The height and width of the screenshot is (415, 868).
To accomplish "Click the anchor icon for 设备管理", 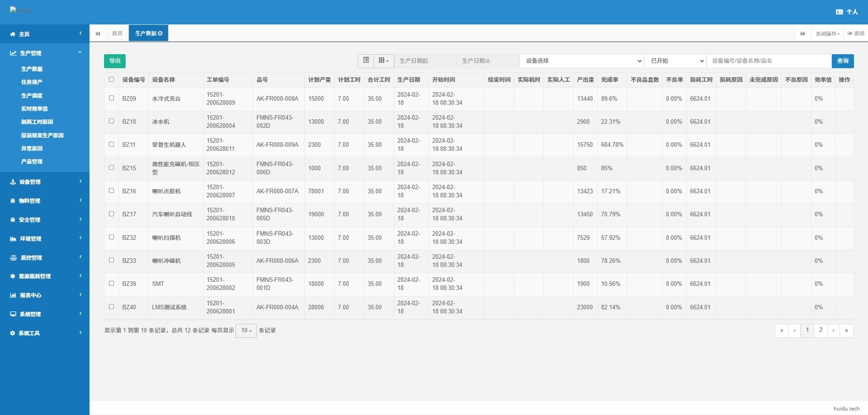I will tap(13, 182).
